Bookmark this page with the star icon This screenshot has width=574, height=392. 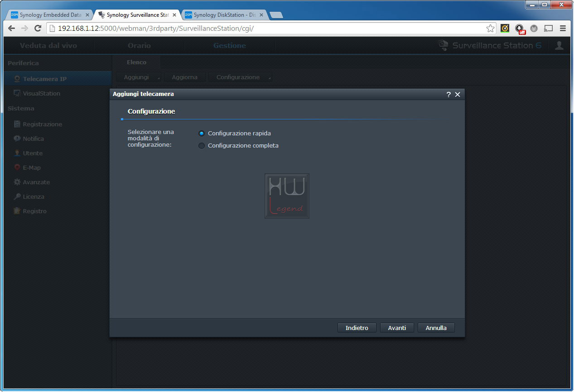(x=490, y=29)
